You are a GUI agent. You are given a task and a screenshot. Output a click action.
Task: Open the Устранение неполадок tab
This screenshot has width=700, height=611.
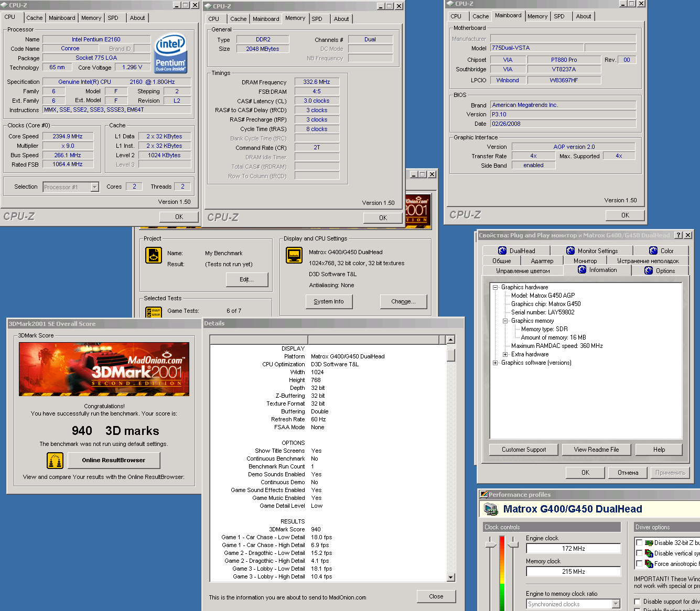pos(648,261)
